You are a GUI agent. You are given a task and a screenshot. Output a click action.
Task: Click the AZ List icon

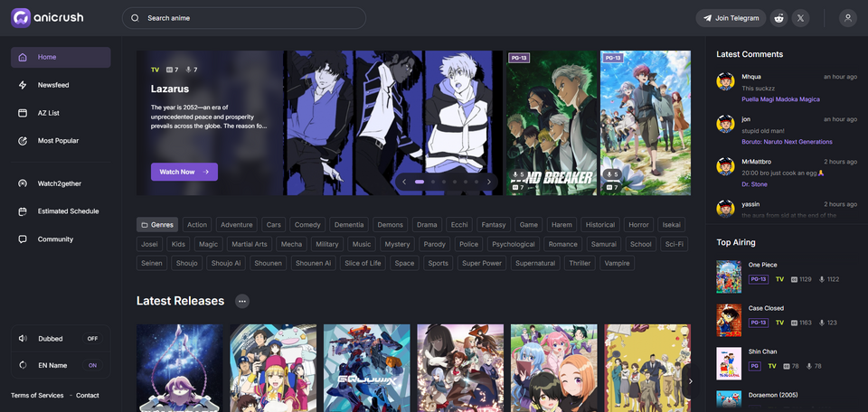pos(23,113)
